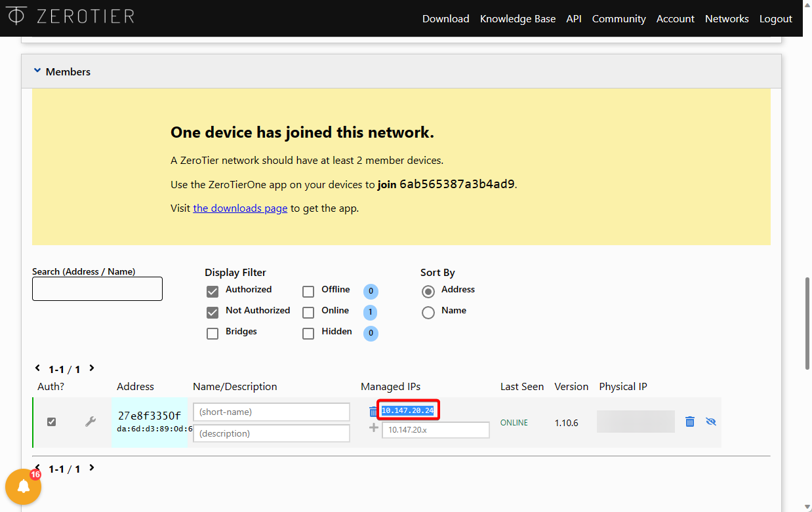Uncheck Auth for member 27e8f3350f
812x512 pixels.
coord(51,422)
